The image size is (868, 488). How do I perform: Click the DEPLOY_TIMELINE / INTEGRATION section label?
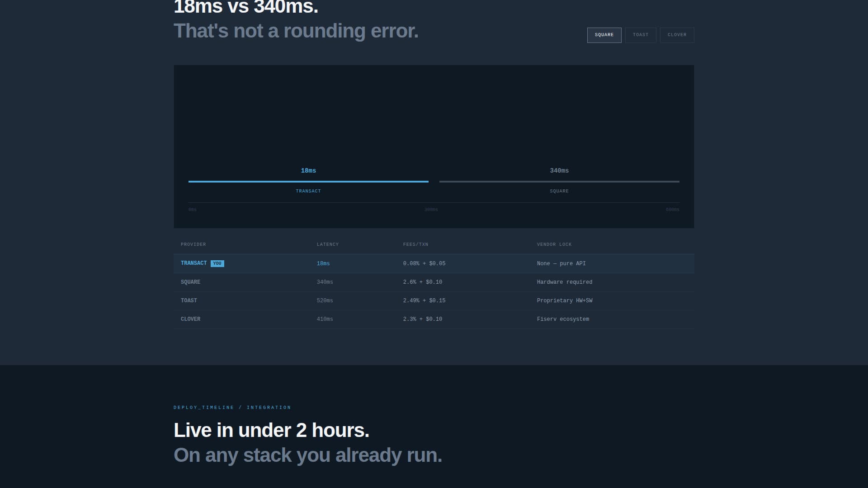coord(232,408)
